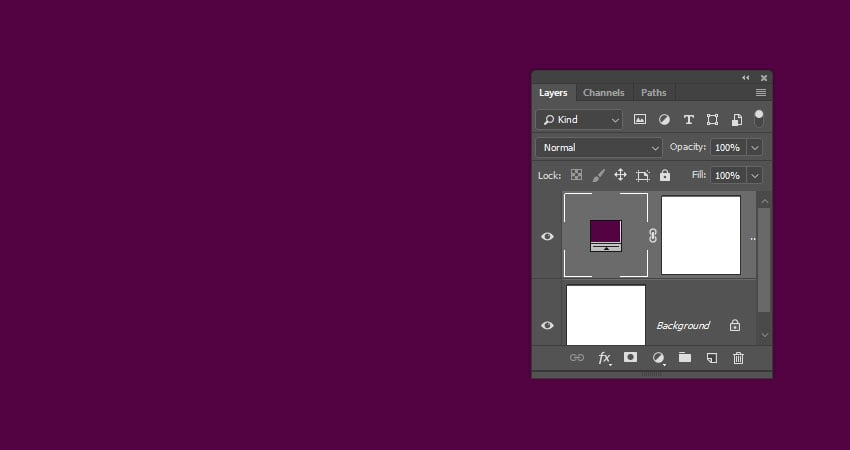Switch to the Paths tab
850x450 pixels.
pyautogui.click(x=653, y=93)
